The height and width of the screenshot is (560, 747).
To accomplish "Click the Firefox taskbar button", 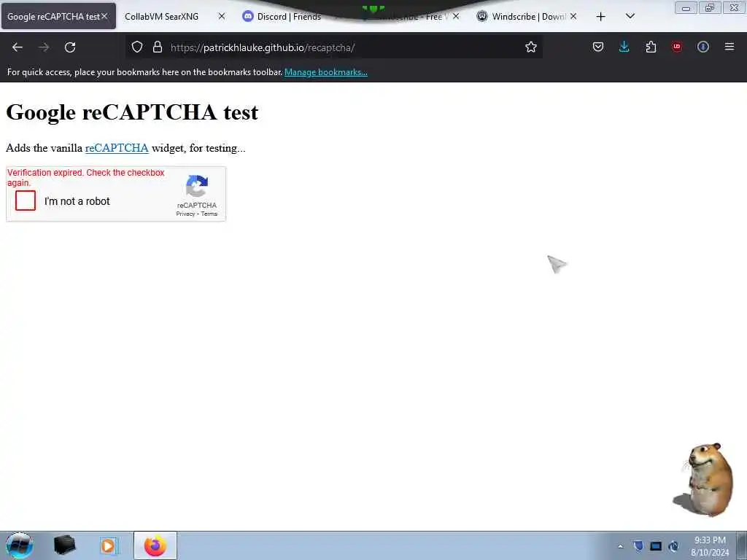I will [x=155, y=545].
